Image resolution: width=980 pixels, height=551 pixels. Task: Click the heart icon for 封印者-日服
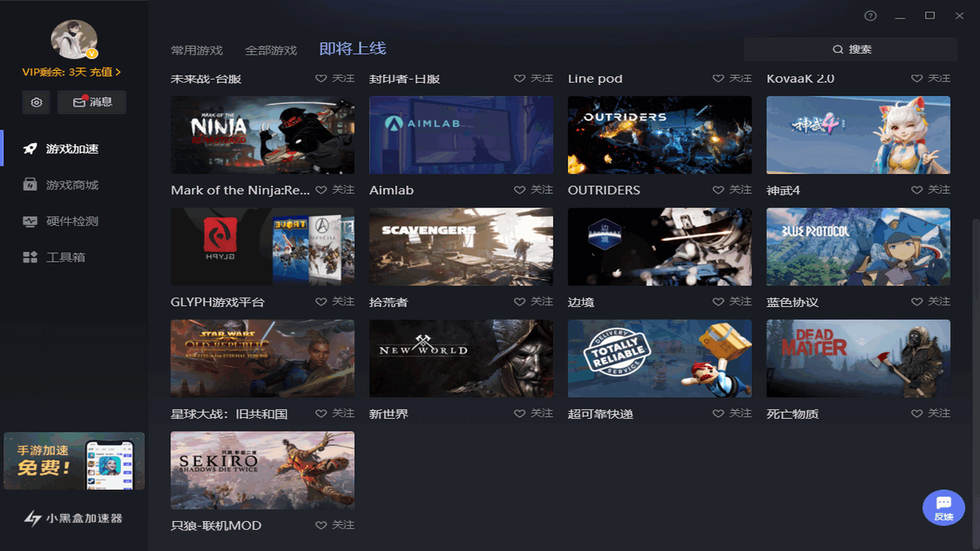[x=520, y=78]
